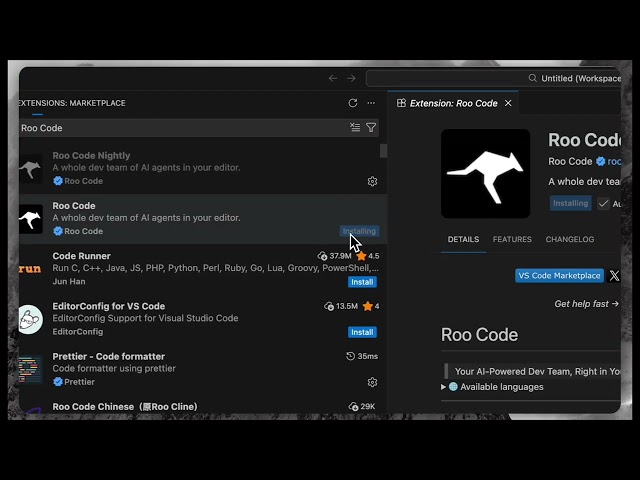The height and width of the screenshot is (480, 640).
Task: Select the Roo Code Nightly extension entry
Action: [x=203, y=168]
